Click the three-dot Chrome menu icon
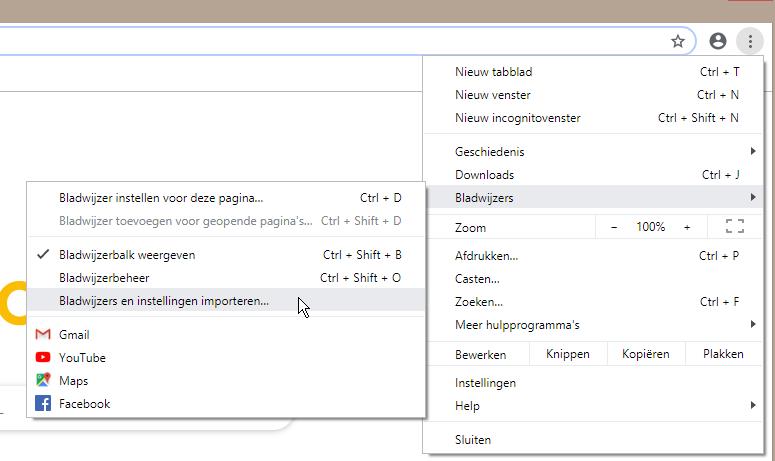Screen dimensions: 775x461 (x=749, y=41)
